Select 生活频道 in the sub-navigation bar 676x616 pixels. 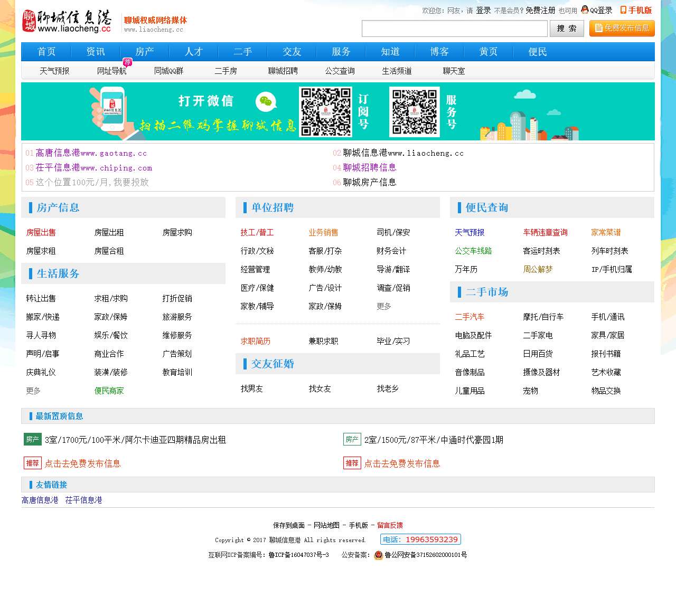point(397,71)
